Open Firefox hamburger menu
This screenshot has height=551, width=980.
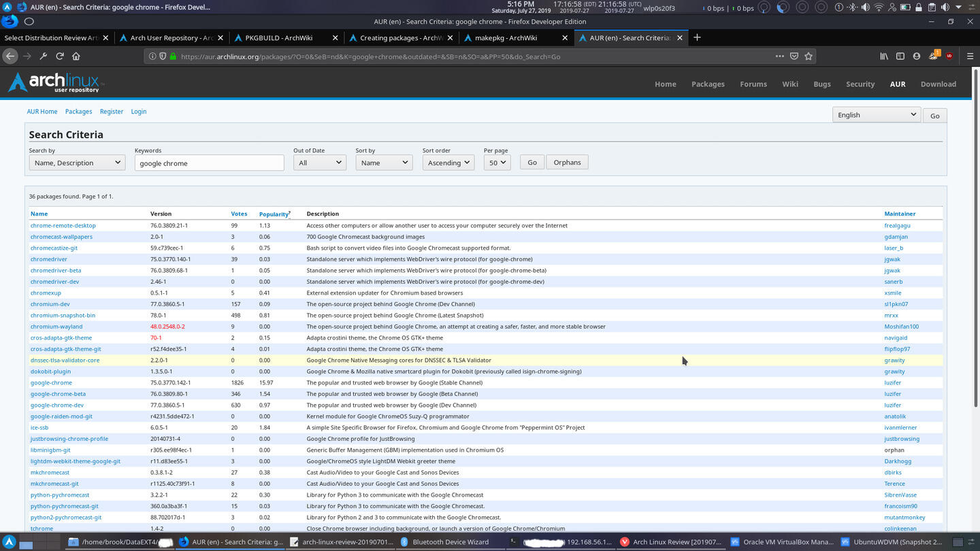(970, 56)
